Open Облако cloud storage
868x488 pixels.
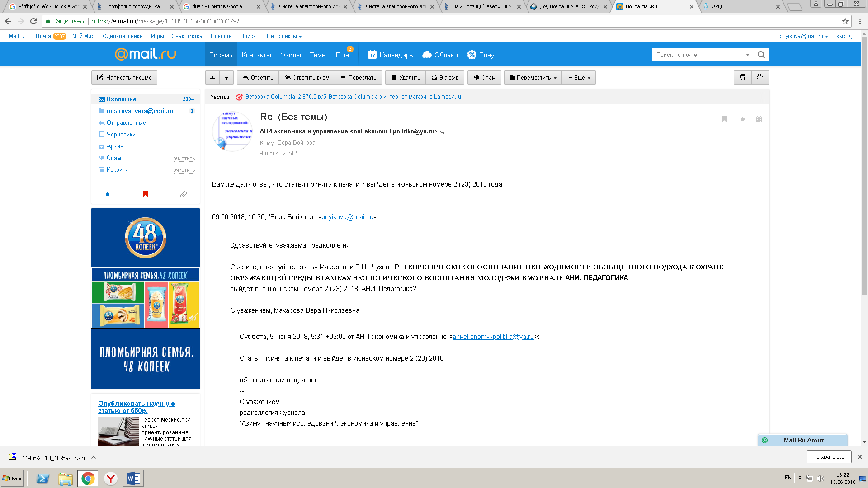440,55
